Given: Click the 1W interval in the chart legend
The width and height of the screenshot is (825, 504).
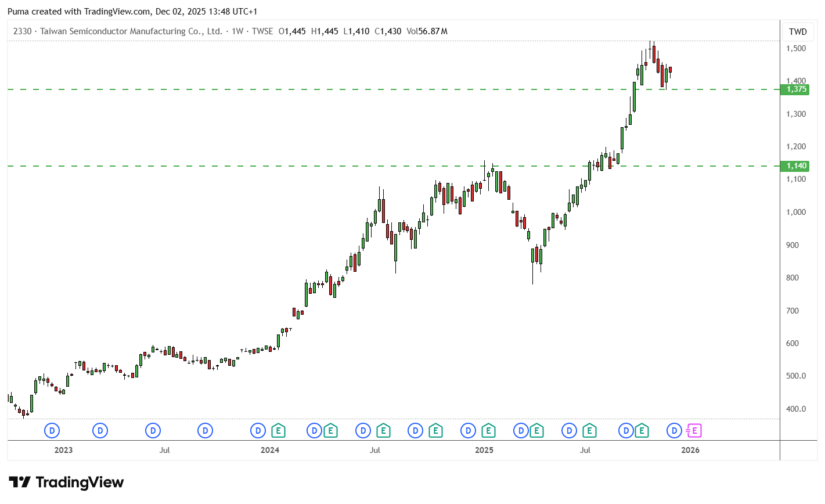Looking at the screenshot, I should tap(237, 31).
